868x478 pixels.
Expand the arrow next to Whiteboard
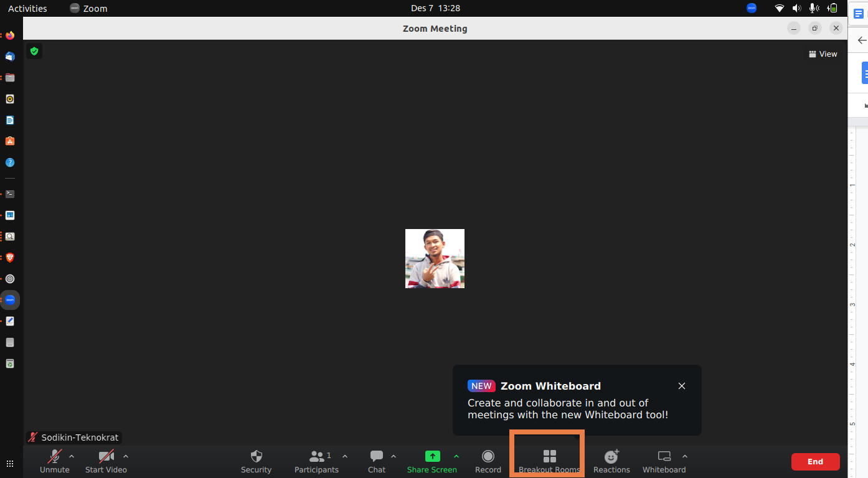pos(685,456)
